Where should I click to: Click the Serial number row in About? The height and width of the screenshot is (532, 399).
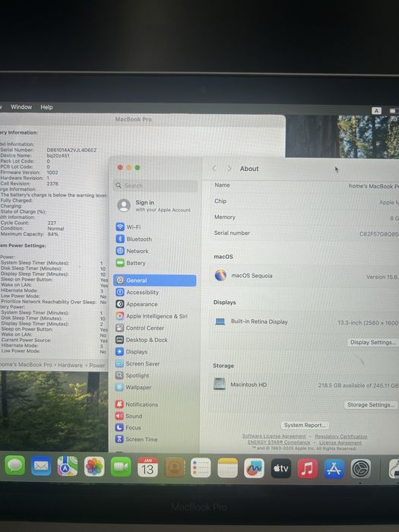pyautogui.click(x=304, y=233)
